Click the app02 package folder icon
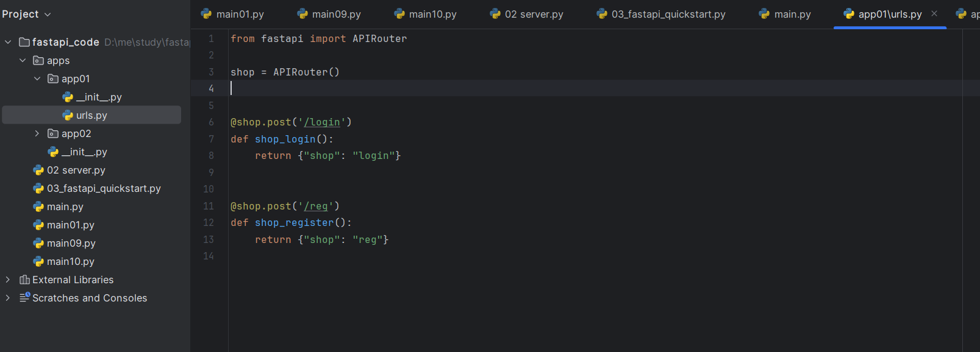980x352 pixels. point(53,133)
